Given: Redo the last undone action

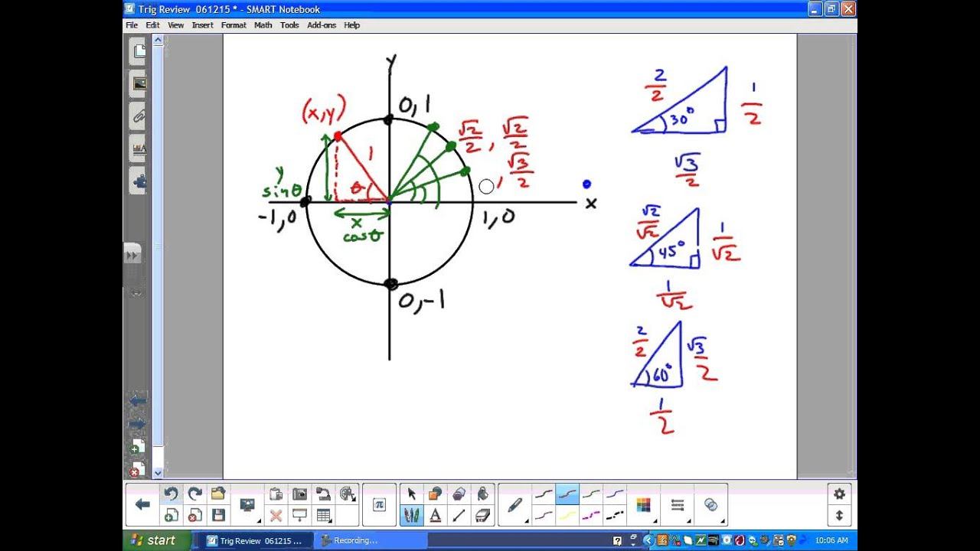Looking at the screenshot, I should 195,494.
